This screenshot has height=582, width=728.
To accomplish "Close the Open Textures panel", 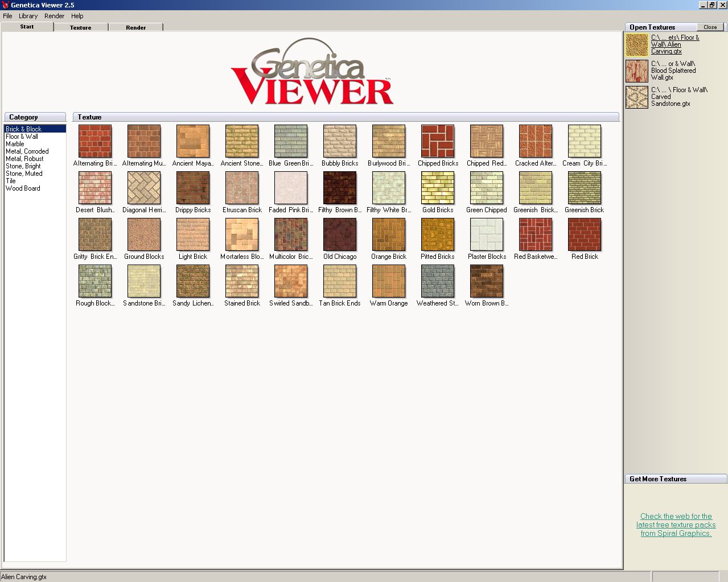I will 710,27.
